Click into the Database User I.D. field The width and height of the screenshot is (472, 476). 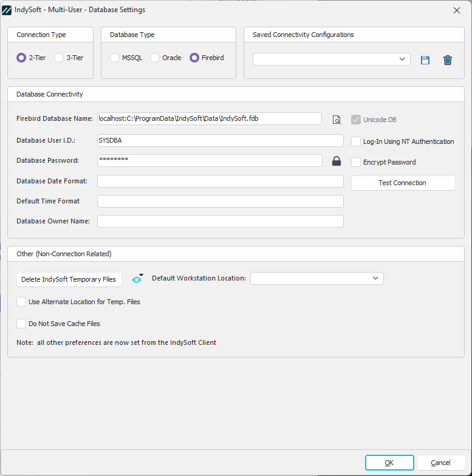pyautogui.click(x=220, y=140)
